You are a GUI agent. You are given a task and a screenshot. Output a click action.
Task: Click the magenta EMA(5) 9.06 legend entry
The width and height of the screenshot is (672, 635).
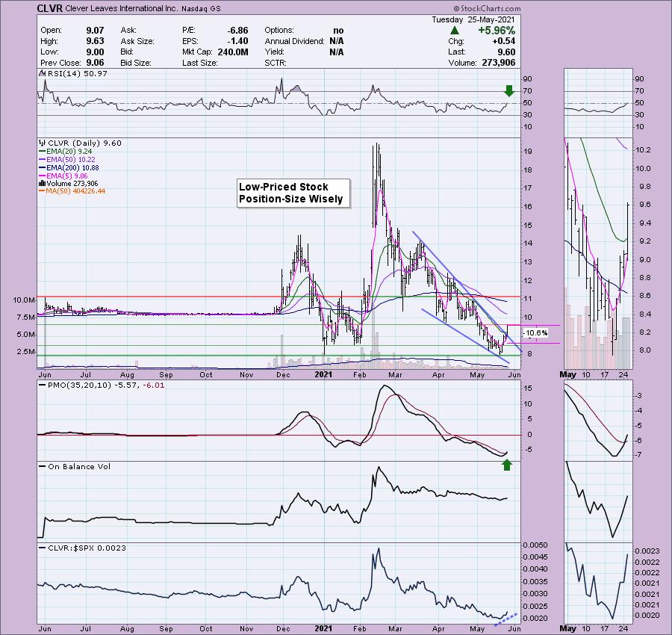(x=63, y=176)
